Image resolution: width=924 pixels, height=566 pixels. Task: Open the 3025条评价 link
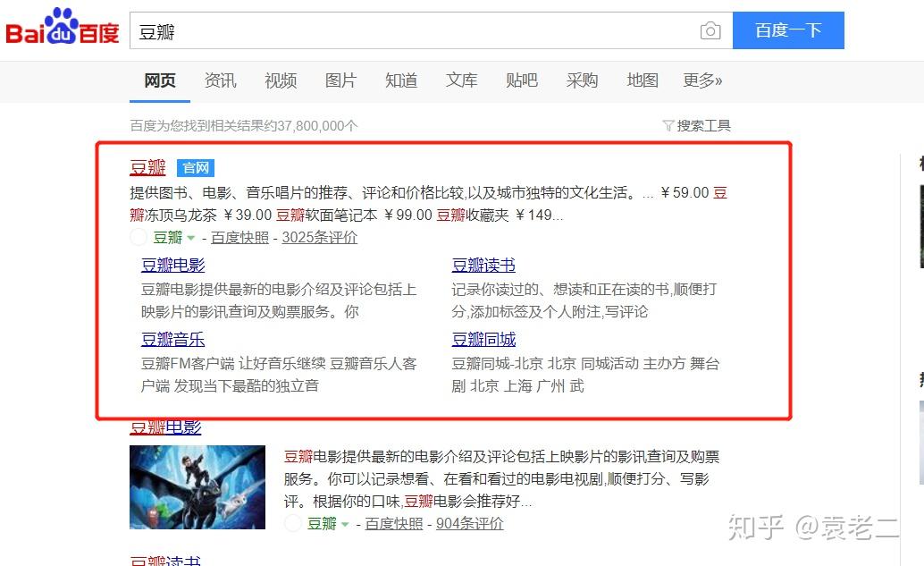[319, 237]
